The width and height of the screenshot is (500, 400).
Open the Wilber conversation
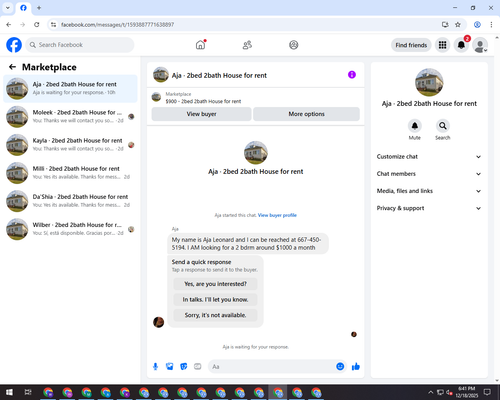[70, 229]
